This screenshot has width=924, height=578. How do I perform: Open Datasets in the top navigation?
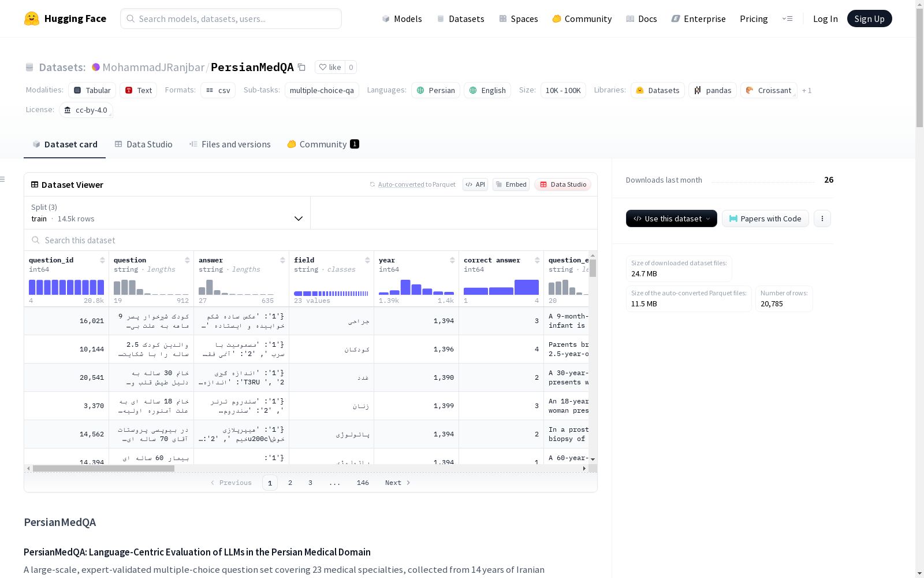[x=460, y=18]
